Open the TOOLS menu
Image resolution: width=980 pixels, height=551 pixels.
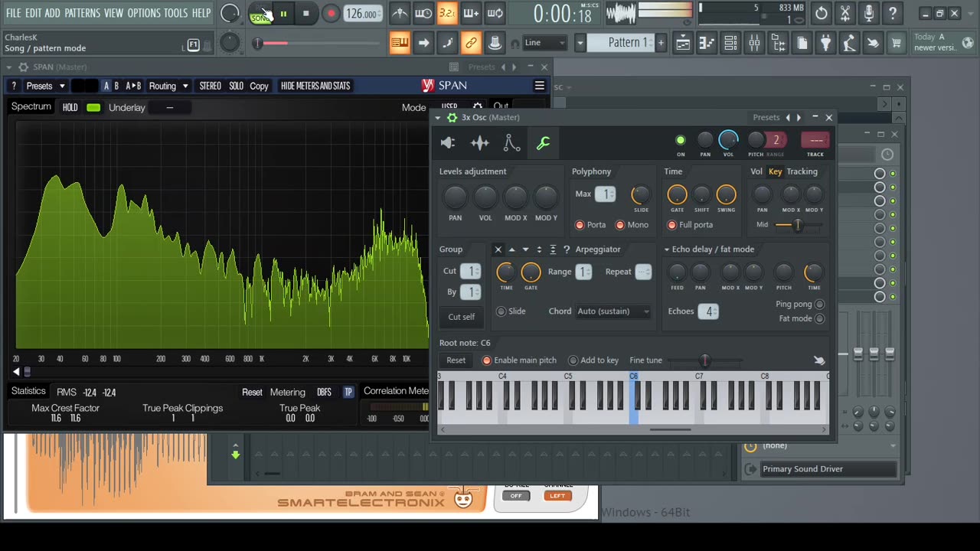click(x=176, y=13)
